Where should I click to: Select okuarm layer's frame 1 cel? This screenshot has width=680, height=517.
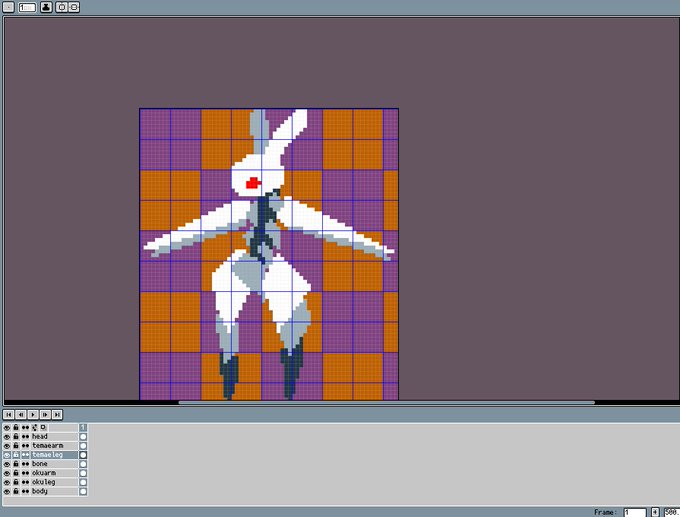[83, 473]
